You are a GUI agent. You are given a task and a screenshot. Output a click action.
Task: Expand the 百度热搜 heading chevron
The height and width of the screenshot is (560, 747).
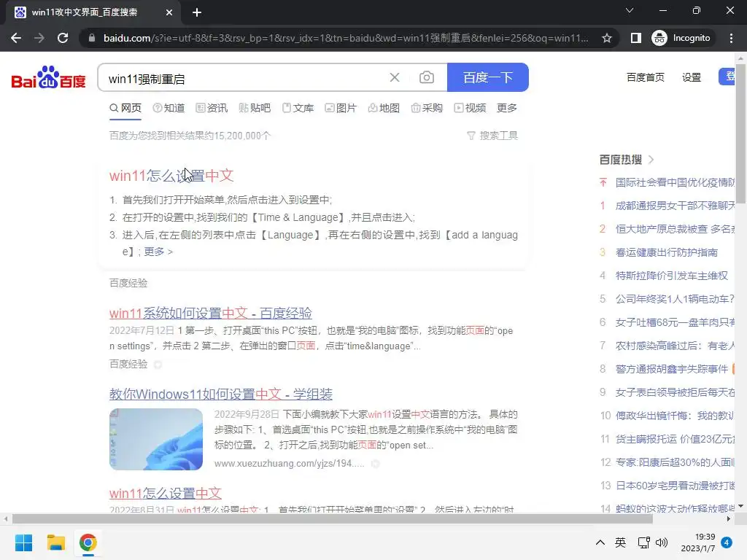click(651, 160)
